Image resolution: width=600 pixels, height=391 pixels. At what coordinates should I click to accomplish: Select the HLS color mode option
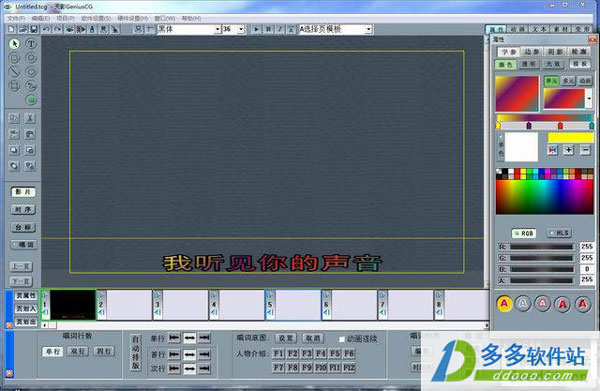(559, 233)
